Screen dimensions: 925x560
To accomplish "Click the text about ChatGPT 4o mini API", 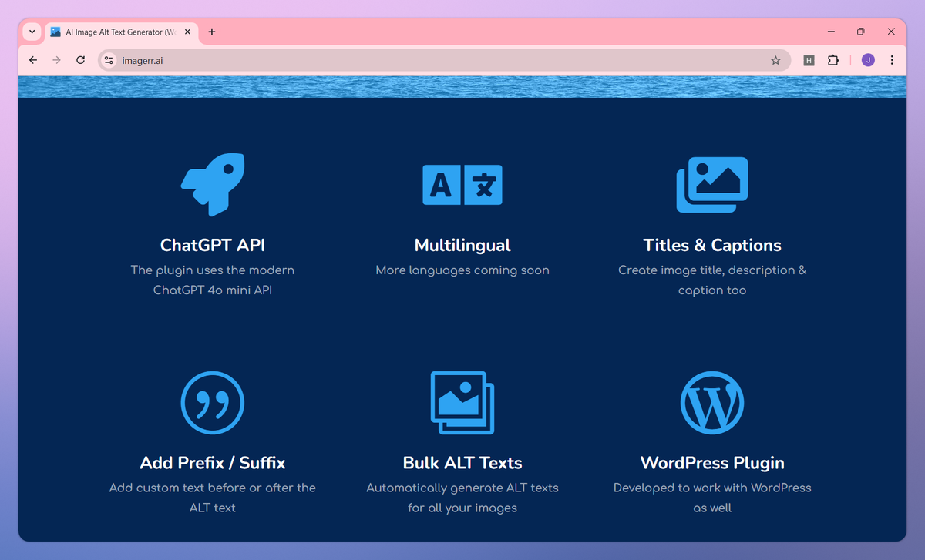I will 213,280.
